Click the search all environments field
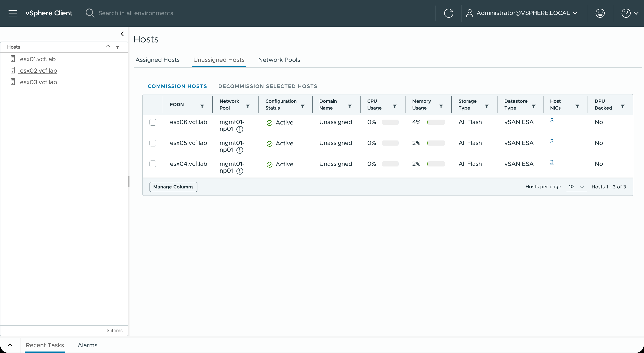Viewport: 644px width, 353px height. coord(135,13)
